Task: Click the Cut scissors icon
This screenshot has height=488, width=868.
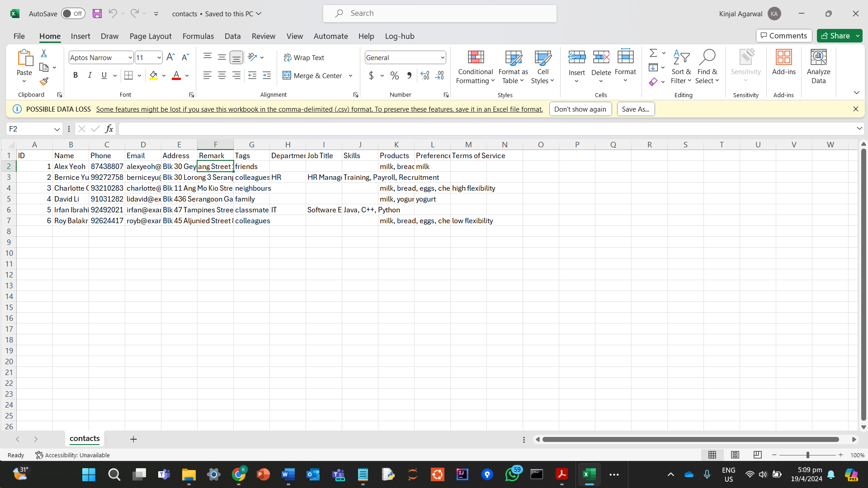Action: click(x=44, y=53)
